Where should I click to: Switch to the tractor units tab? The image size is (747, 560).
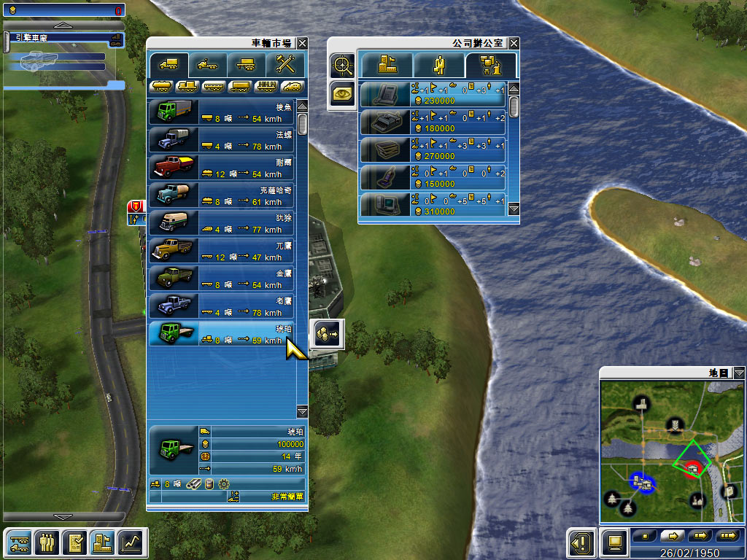tap(208, 65)
